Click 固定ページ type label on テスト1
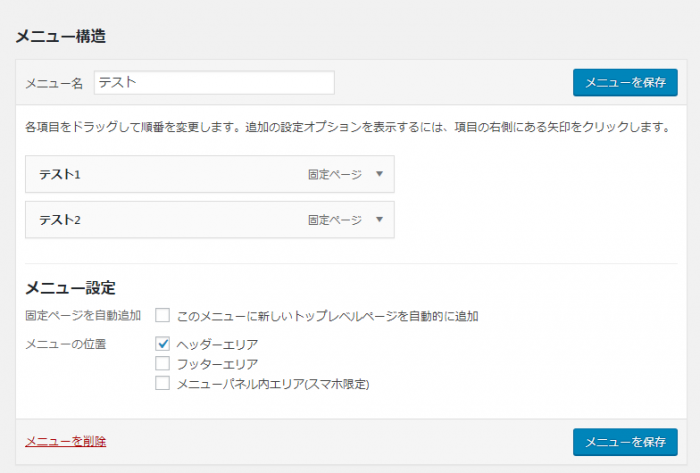 (x=335, y=174)
